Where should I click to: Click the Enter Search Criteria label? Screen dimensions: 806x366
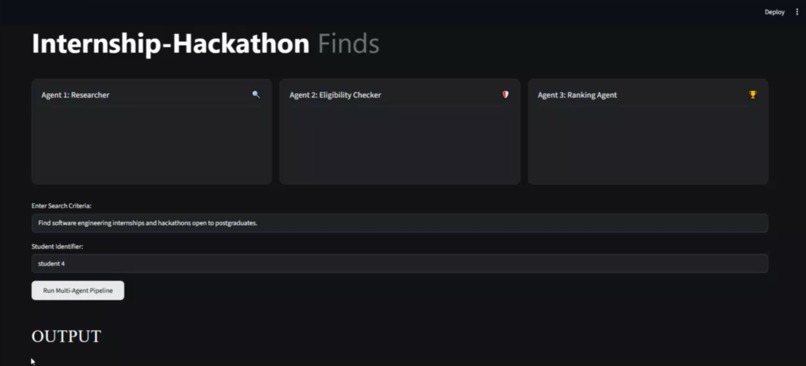click(x=62, y=206)
